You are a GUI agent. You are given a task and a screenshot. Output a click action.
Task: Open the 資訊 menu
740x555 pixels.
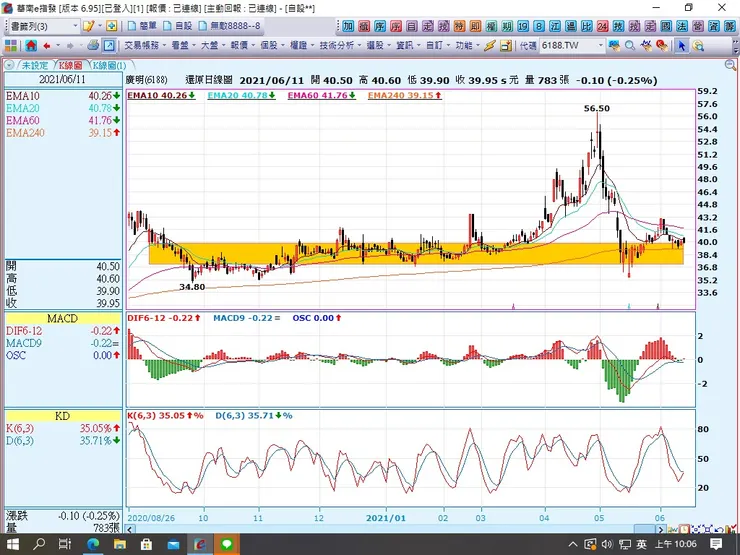408,46
